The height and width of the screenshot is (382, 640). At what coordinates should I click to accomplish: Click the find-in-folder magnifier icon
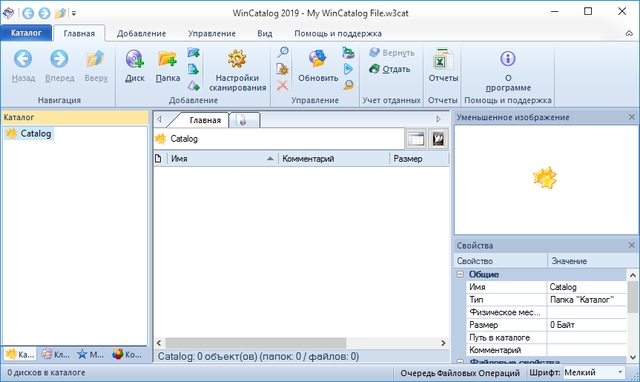pyautogui.click(x=348, y=85)
